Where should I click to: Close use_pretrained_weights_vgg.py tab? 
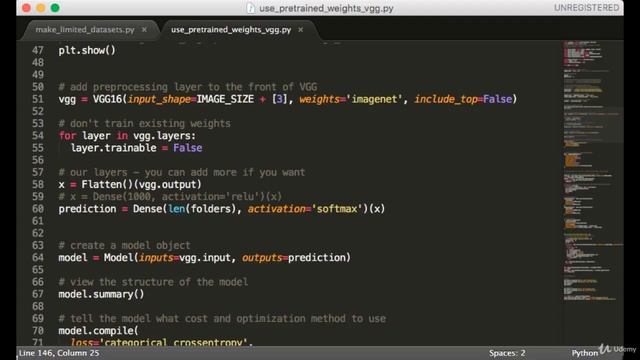(300, 30)
